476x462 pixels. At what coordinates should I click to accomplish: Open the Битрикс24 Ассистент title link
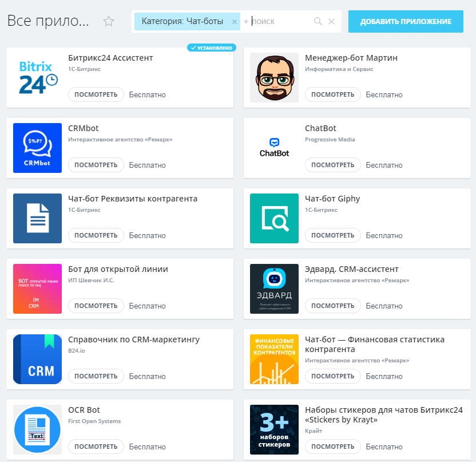point(110,58)
